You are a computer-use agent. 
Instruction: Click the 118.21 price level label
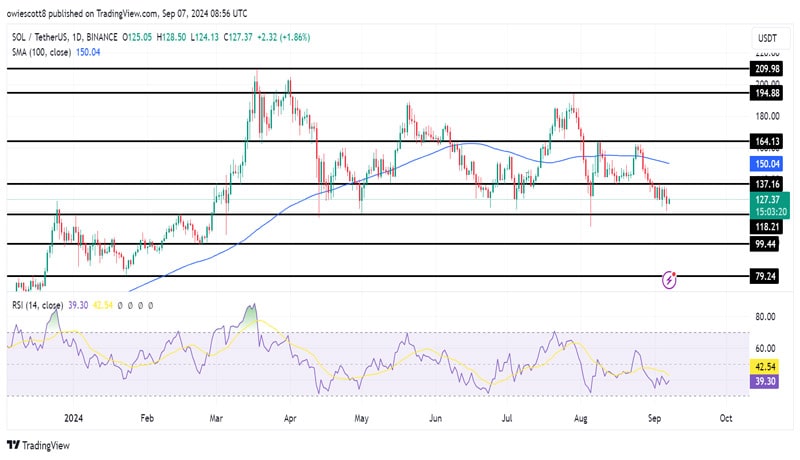coord(766,226)
